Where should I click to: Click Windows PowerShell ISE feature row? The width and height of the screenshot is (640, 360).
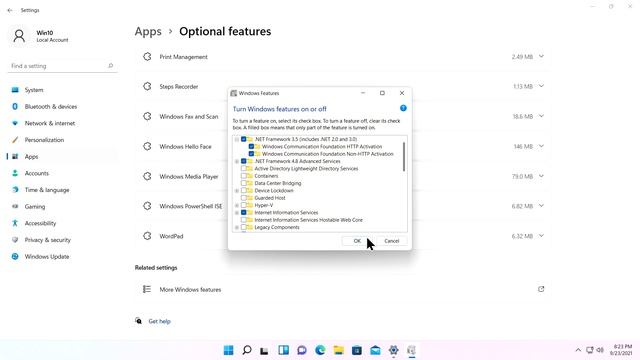[x=343, y=206]
